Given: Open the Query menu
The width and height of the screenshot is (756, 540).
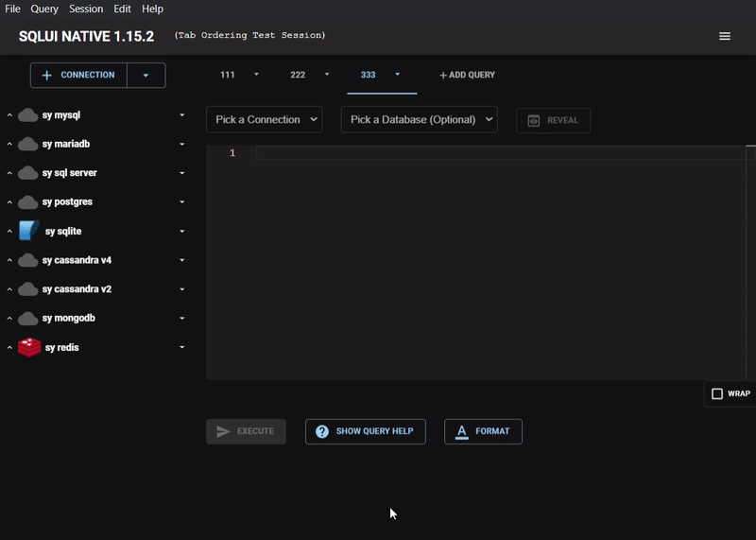Looking at the screenshot, I should coord(44,9).
